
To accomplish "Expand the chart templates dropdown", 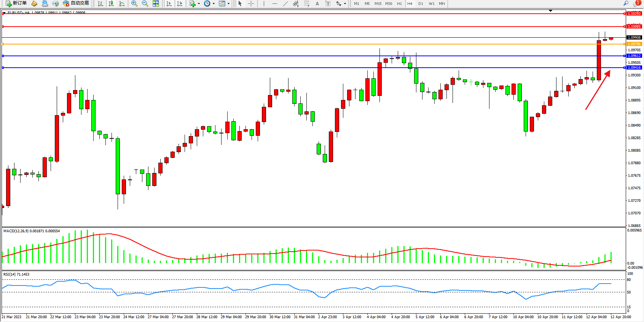I will click(x=228, y=3).
